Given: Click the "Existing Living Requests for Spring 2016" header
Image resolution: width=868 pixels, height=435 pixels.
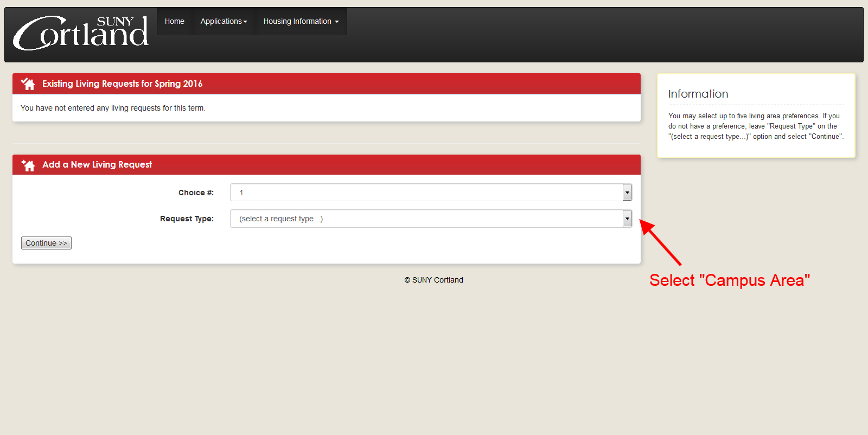Looking at the screenshot, I should (122, 84).
